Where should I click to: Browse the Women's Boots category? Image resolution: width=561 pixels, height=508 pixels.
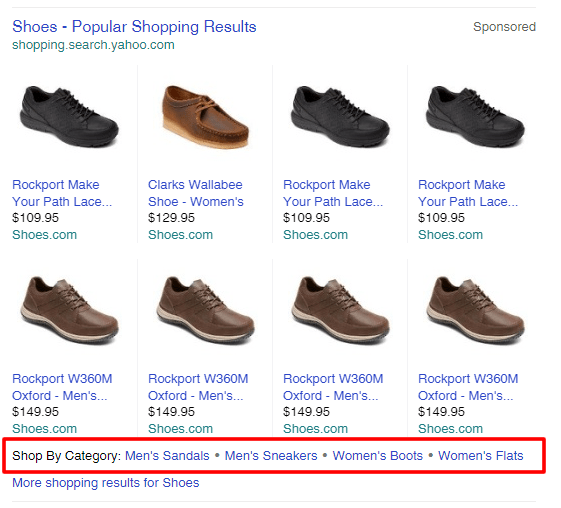377,456
